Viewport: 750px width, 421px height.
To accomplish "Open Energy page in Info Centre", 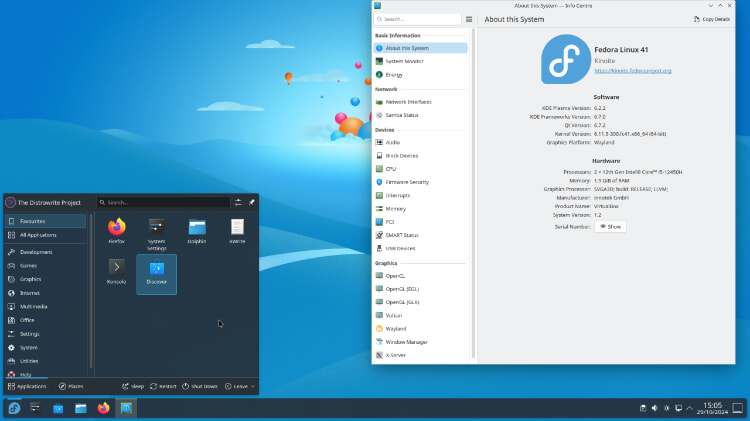I will coord(420,75).
